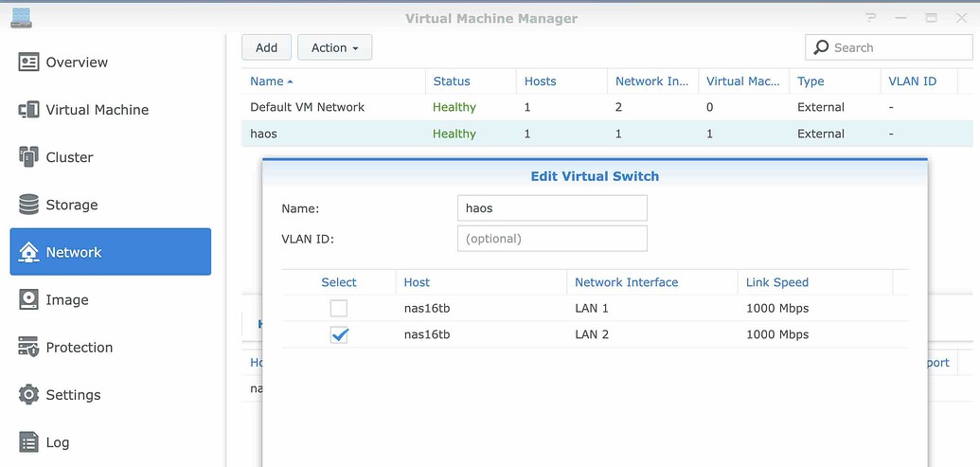Open the Protection section
980x467 pixels.
click(x=80, y=347)
